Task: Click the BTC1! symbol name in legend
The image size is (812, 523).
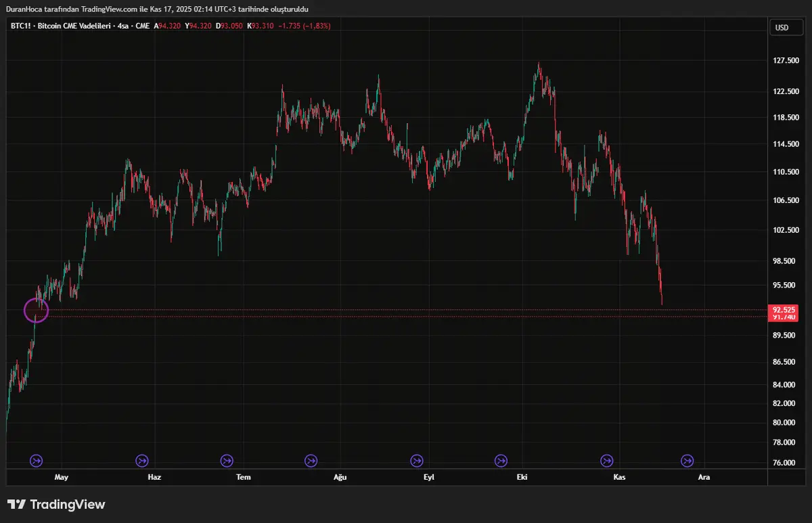Action: [x=22, y=26]
